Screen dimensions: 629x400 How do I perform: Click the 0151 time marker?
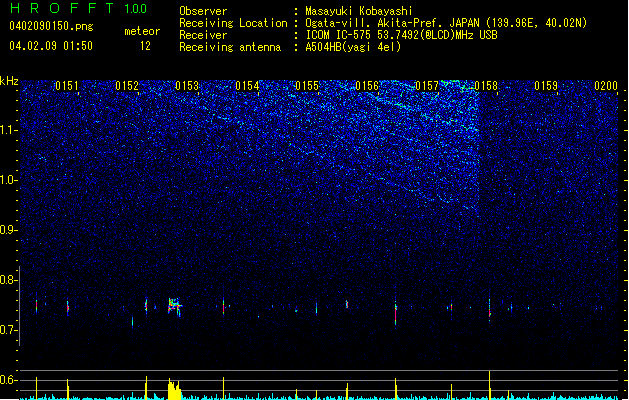coord(67,86)
